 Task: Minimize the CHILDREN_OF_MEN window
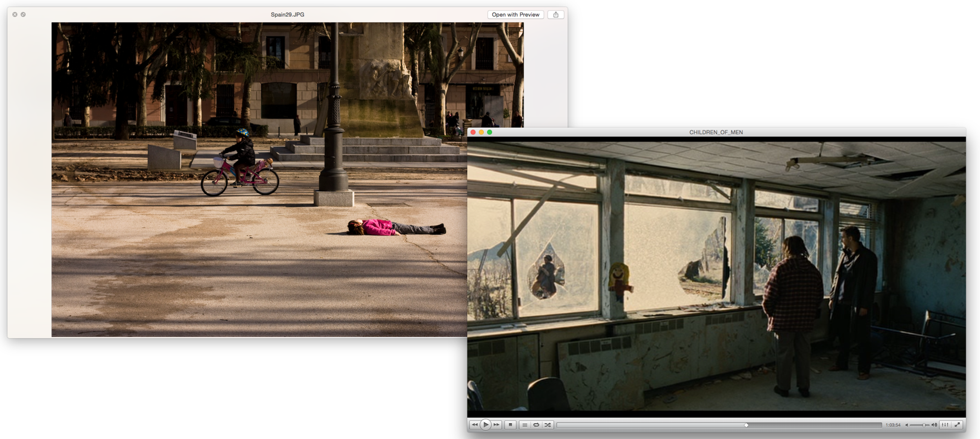coord(481,132)
